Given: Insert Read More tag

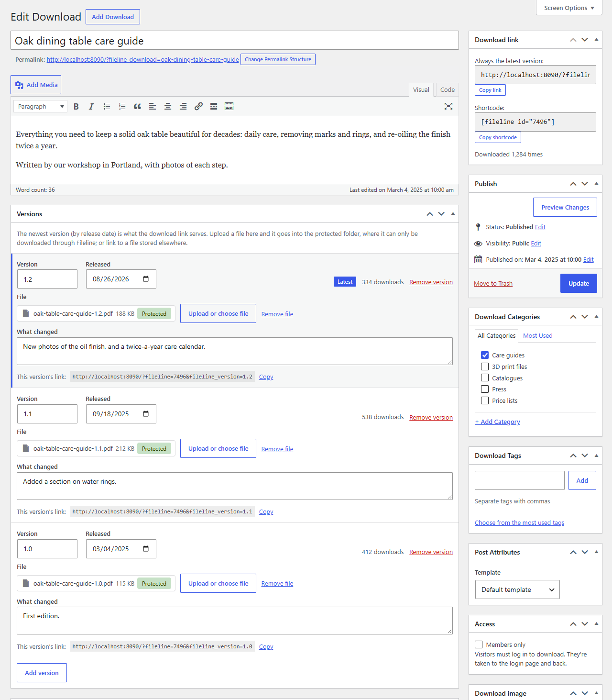Looking at the screenshot, I should (x=214, y=106).
